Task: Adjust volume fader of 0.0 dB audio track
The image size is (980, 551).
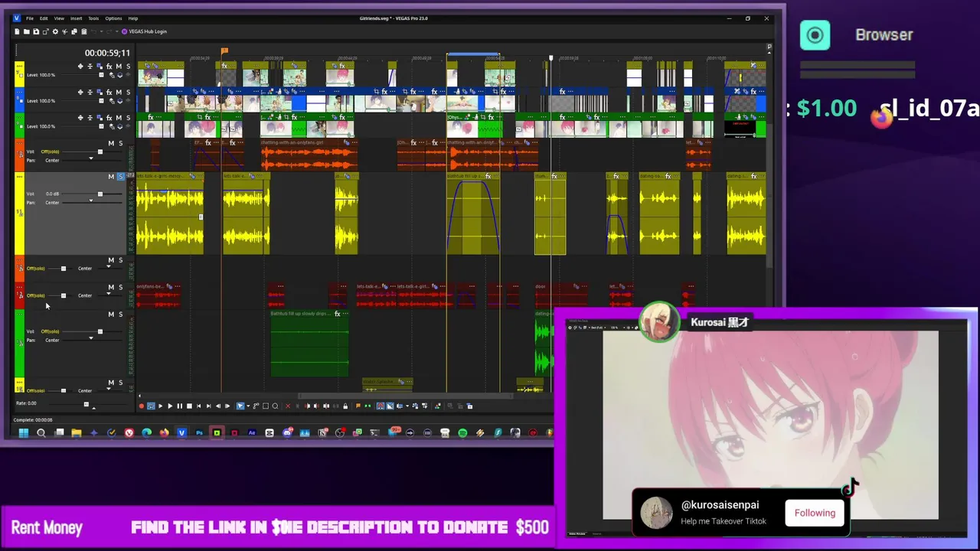Action: (x=100, y=194)
